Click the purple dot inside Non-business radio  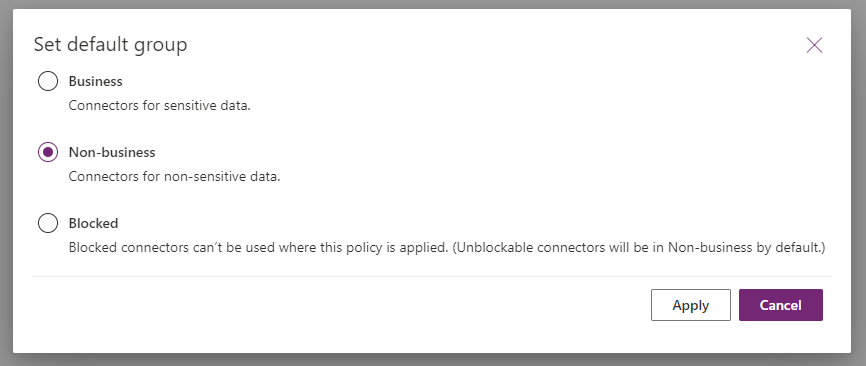tap(48, 152)
